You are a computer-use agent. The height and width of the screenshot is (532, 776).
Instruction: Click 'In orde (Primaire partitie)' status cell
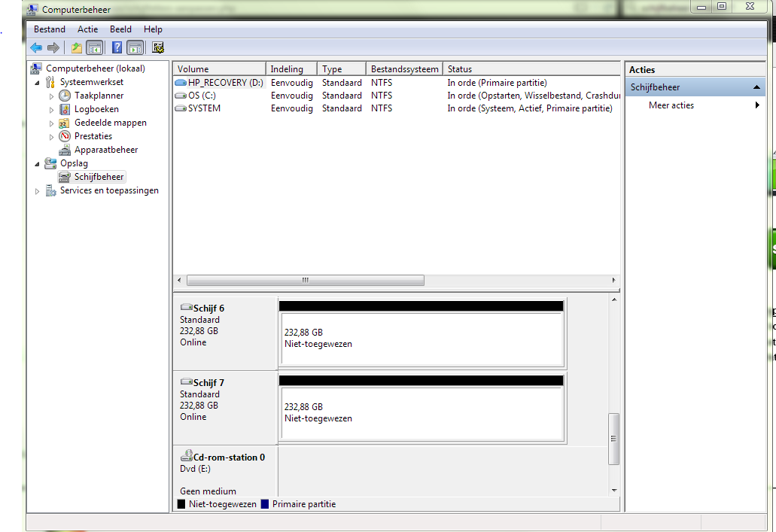click(x=497, y=83)
